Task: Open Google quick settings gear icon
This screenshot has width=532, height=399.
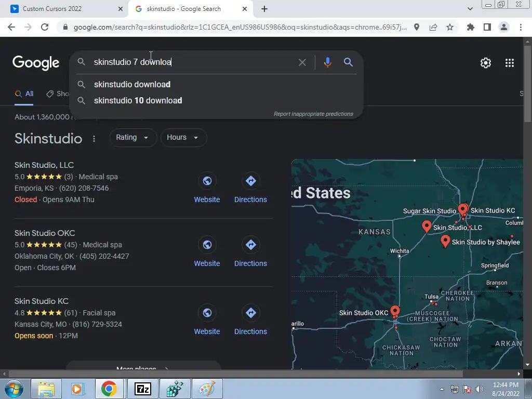Action: point(486,63)
